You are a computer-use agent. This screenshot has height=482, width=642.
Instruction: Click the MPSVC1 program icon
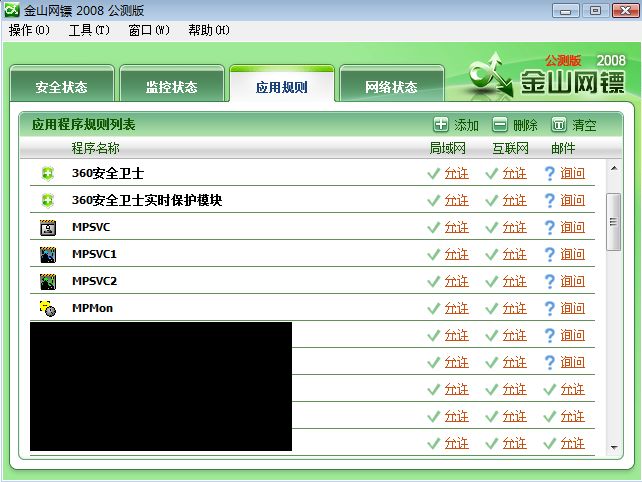(x=48, y=254)
